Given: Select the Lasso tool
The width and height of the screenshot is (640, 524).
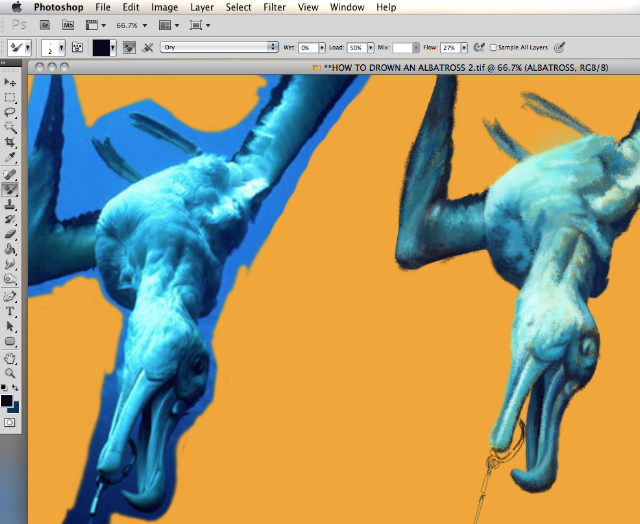Looking at the screenshot, I should click(x=10, y=112).
